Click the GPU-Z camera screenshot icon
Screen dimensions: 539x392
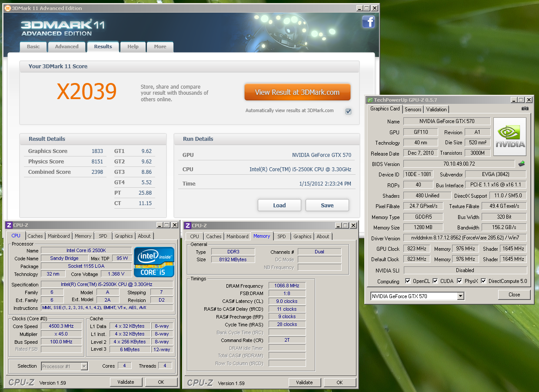coord(525,109)
